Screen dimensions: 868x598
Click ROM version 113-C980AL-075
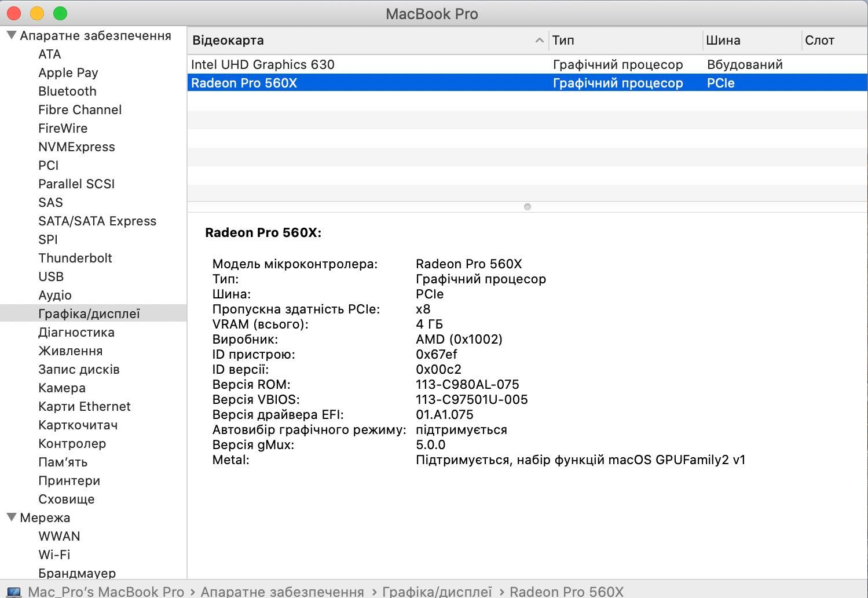pos(467,384)
